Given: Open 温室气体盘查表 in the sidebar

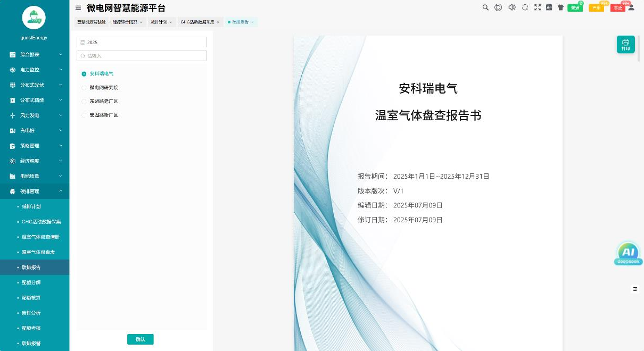Looking at the screenshot, I should click(38, 252).
